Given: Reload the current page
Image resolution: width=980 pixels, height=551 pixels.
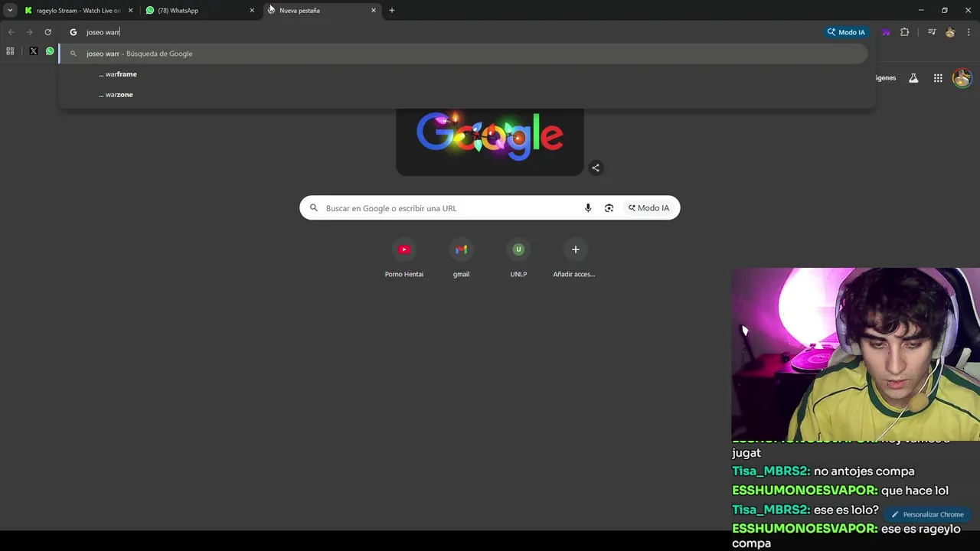Looking at the screenshot, I should pos(47,32).
